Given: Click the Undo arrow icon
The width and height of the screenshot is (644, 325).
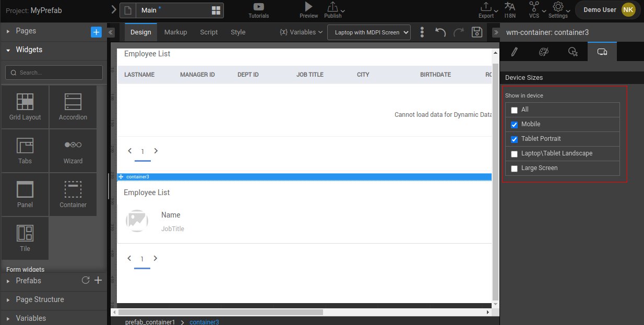Looking at the screenshot, I should (440, 32).
